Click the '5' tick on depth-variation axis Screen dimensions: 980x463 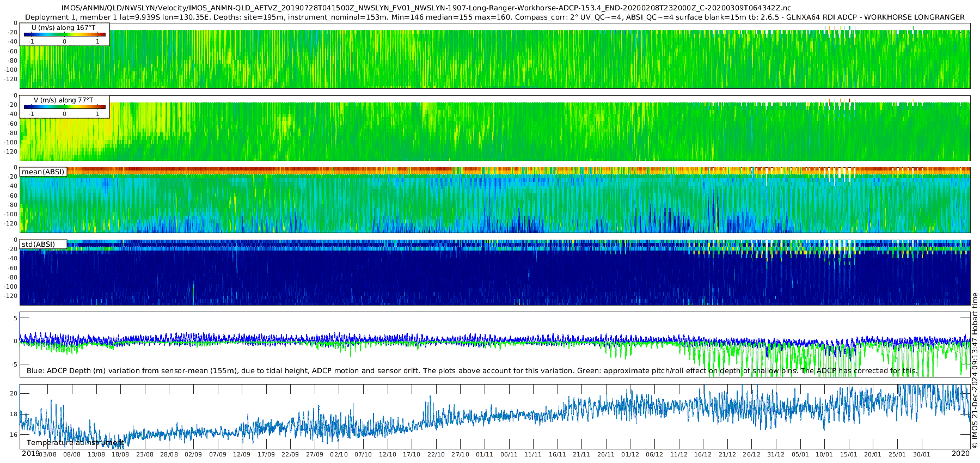point(15,318)
